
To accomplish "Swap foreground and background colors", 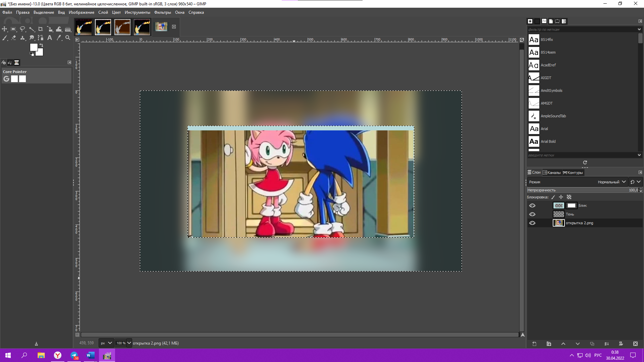I will click(x=41, y=45).
